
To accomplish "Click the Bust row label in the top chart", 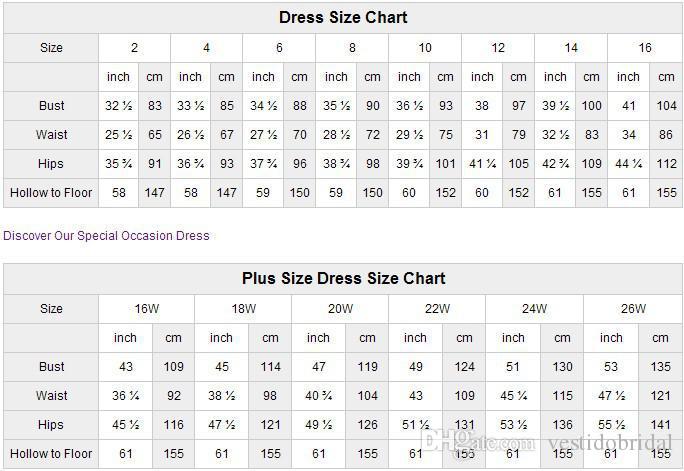I will point(52,106).
